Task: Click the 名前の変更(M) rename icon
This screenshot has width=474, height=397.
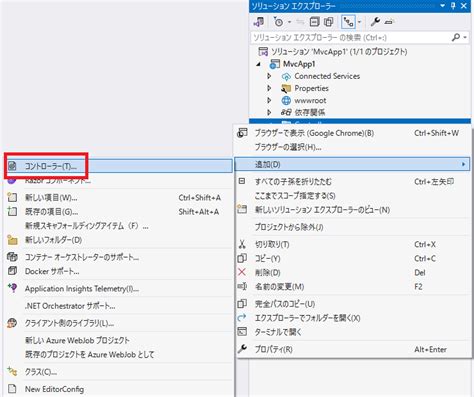Action: coord(242,286)
